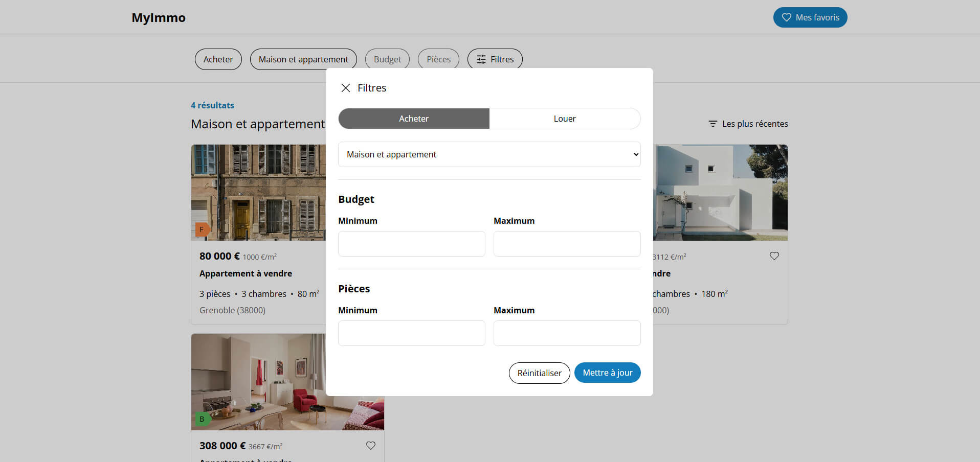Image resolution: width=980 pixels, height=462 pixels.
Task: Click the 308 000 € price text
Action: tap(222, 446)
